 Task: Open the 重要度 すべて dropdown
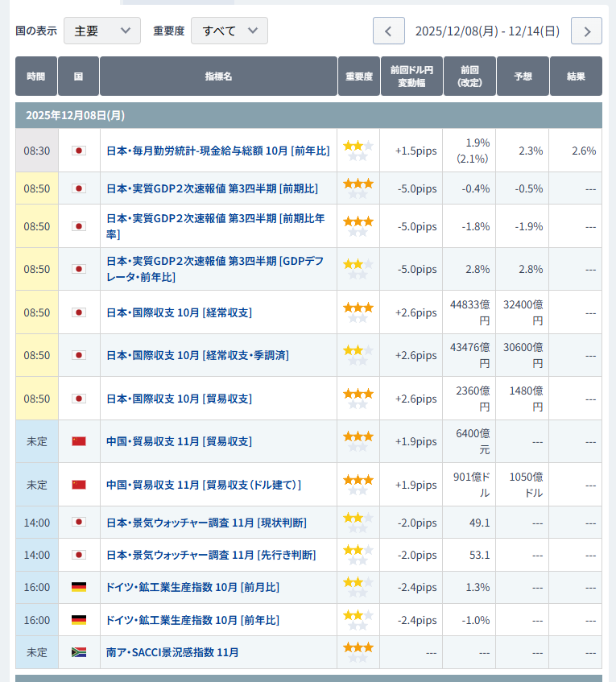229,31
